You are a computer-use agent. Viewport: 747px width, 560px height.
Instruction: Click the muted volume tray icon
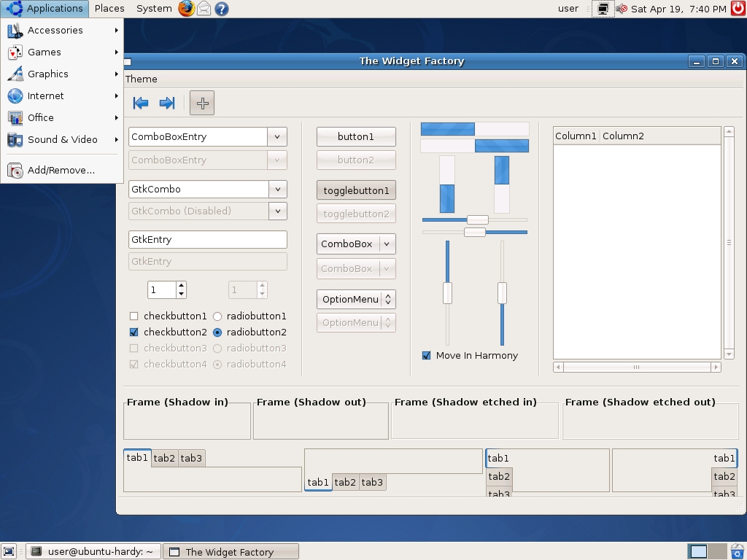tap(622, 9)
